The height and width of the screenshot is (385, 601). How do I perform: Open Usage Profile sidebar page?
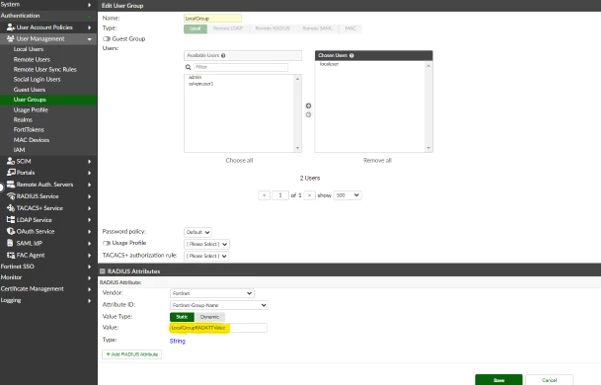[x=31, y=110]
